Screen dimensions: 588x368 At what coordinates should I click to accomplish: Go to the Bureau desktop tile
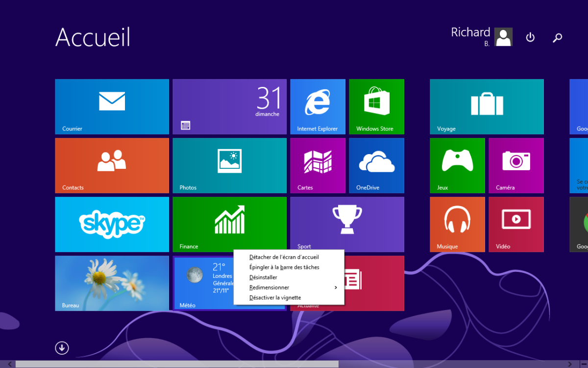(x=112, y=283)
